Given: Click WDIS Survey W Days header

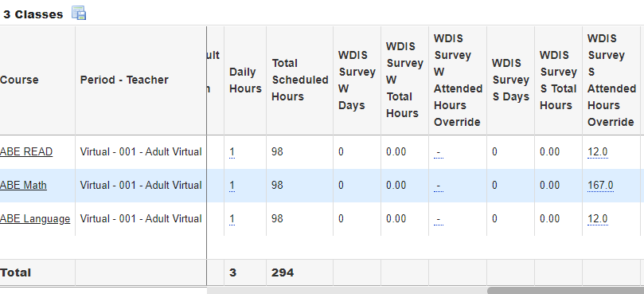Looking at the screenshot, I should [357, 80].
